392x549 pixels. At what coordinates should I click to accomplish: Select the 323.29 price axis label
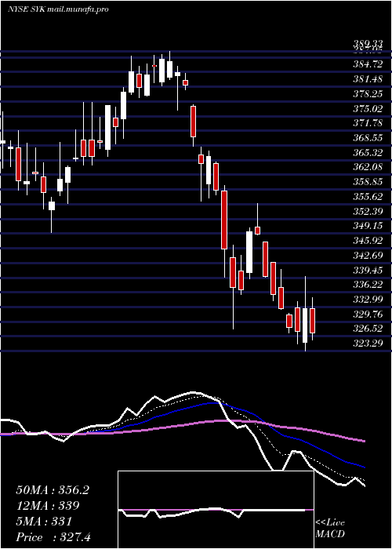point(368,344)
